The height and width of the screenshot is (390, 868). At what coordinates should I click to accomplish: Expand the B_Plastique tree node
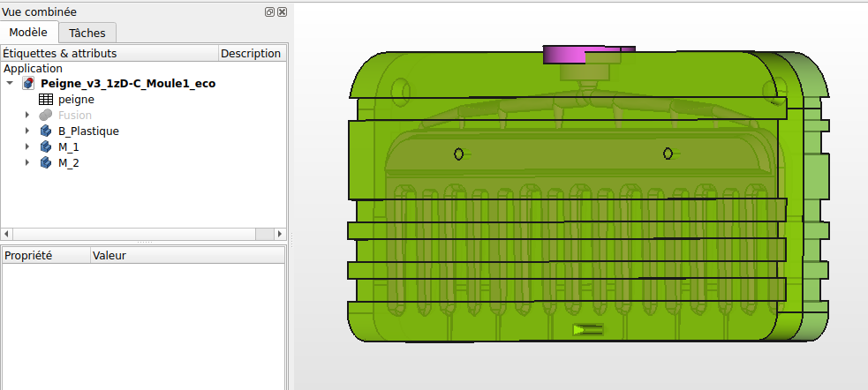27,131
